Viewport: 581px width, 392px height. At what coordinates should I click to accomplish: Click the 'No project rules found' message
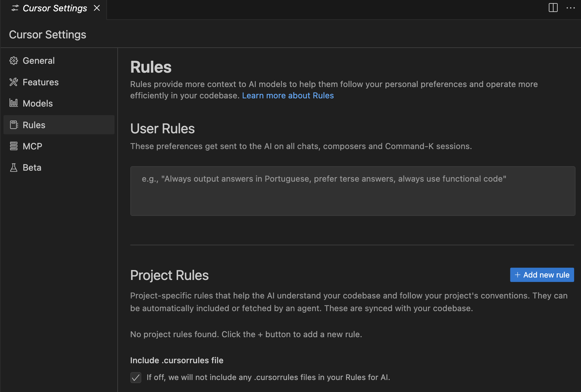246,334
